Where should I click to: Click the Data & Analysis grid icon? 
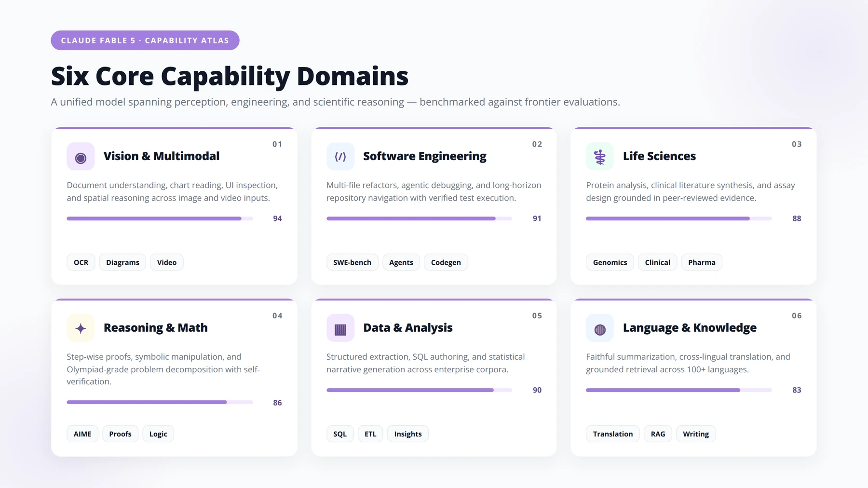(x=340, y=328)
